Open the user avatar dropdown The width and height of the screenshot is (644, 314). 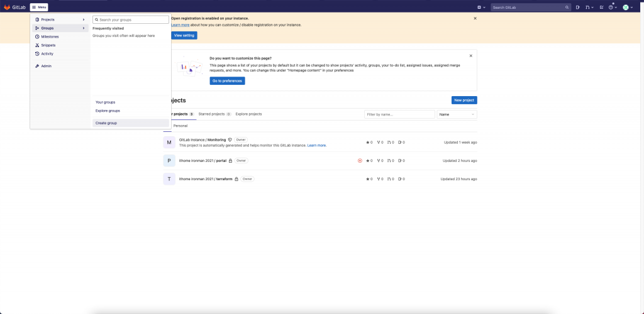pyautogui.click(x=627, y=8)
